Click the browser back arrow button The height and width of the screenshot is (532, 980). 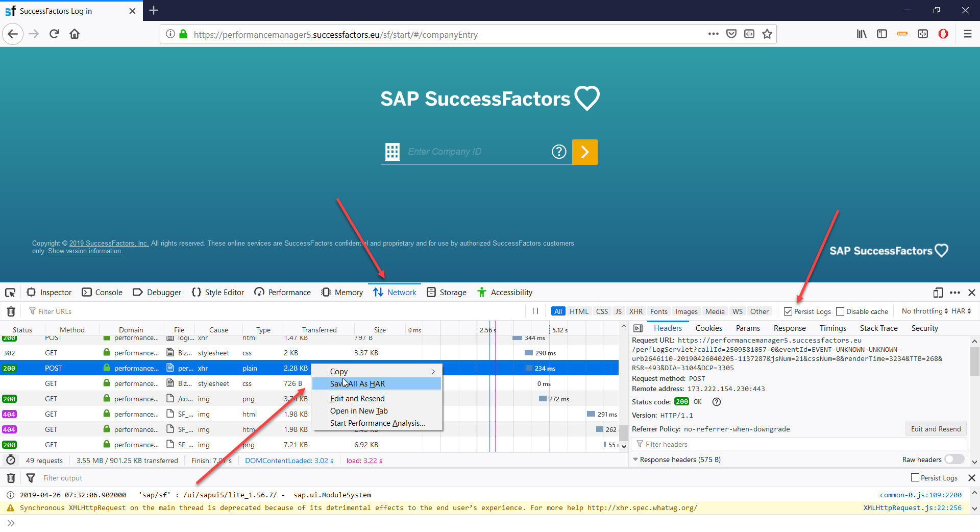pos(13,34)
